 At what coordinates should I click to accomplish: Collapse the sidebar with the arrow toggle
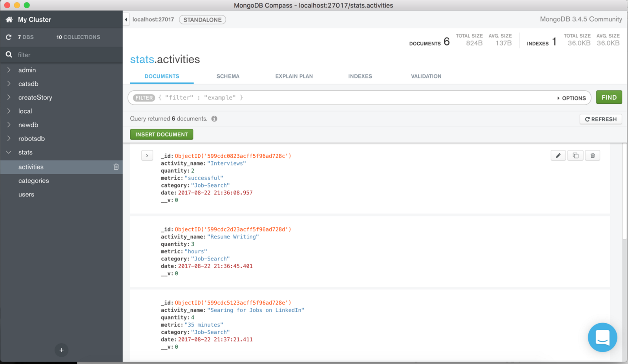coord(126,20)
